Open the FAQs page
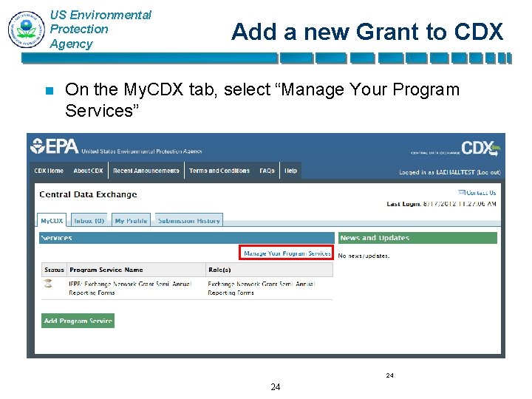The image size is (532, 399). coord(267,171)
